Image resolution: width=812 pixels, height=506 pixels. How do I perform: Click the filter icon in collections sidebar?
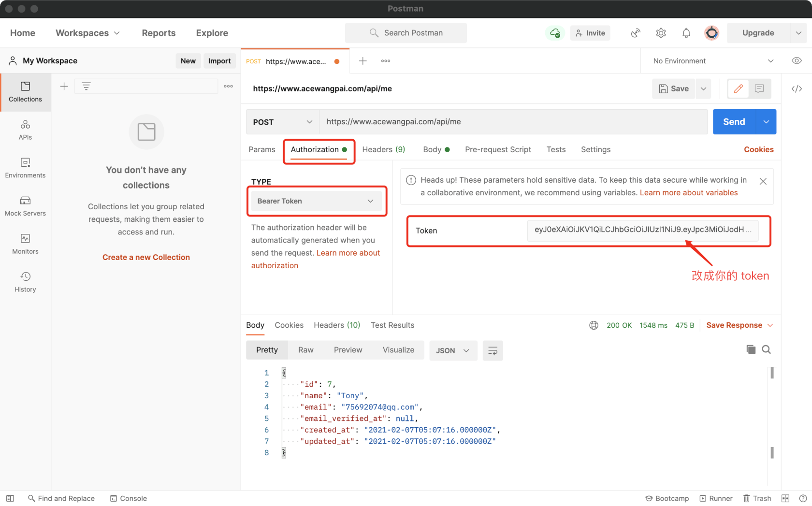(x=86, y=86)
